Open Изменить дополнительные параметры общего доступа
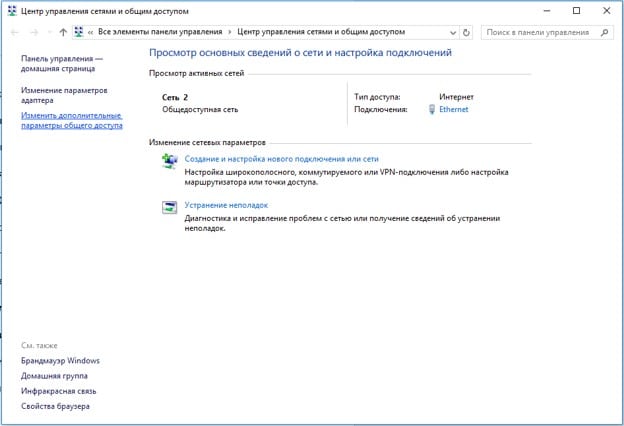This screenshot has height=426, width=624. coord(72,122)
